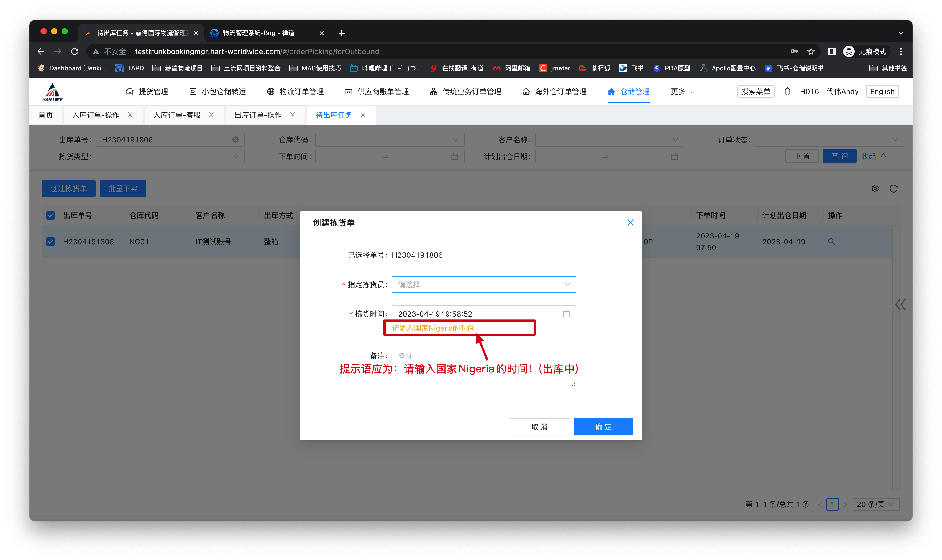Switch to the 出库订单-操作 tab
This screenshot has height=560, width=942.
pos(258,115)
